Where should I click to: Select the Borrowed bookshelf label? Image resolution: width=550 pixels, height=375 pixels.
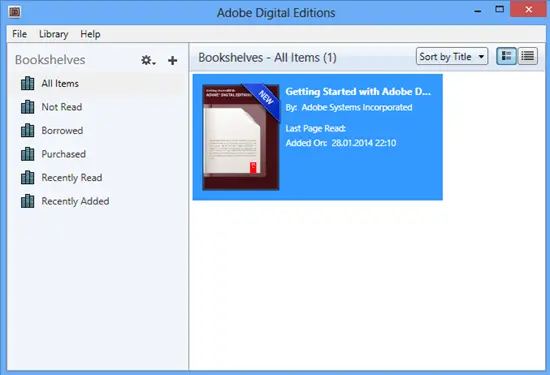pos(62,130)
